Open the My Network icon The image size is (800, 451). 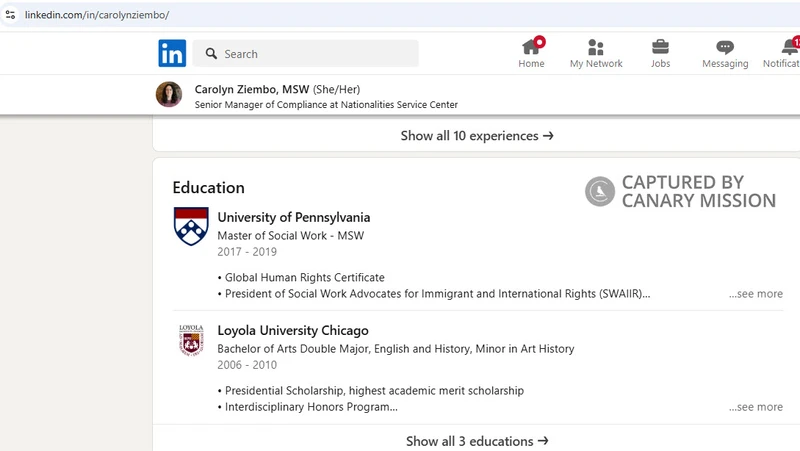596,47
